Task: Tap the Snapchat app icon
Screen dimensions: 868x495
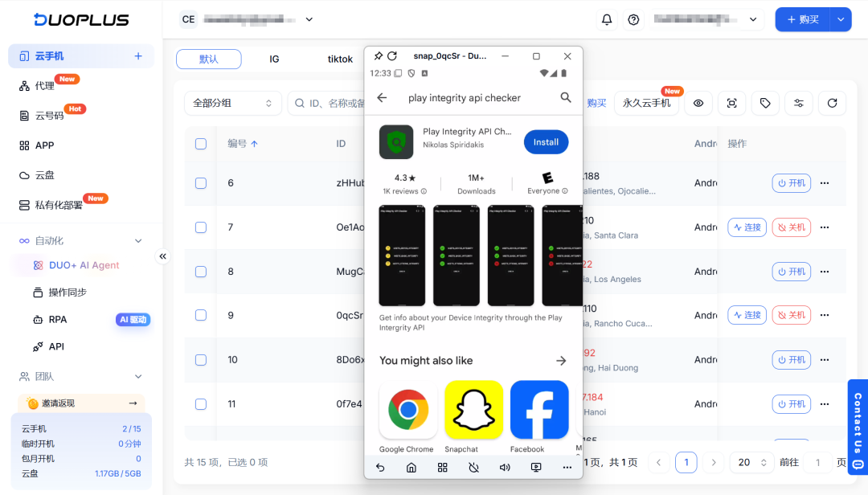Action: (474, 410)
